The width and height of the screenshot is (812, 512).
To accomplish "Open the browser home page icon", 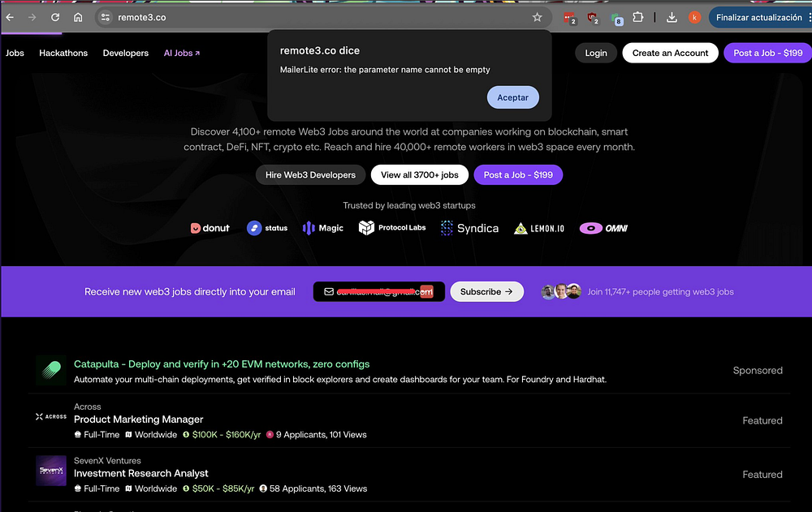I will click(x=78, y=17).
